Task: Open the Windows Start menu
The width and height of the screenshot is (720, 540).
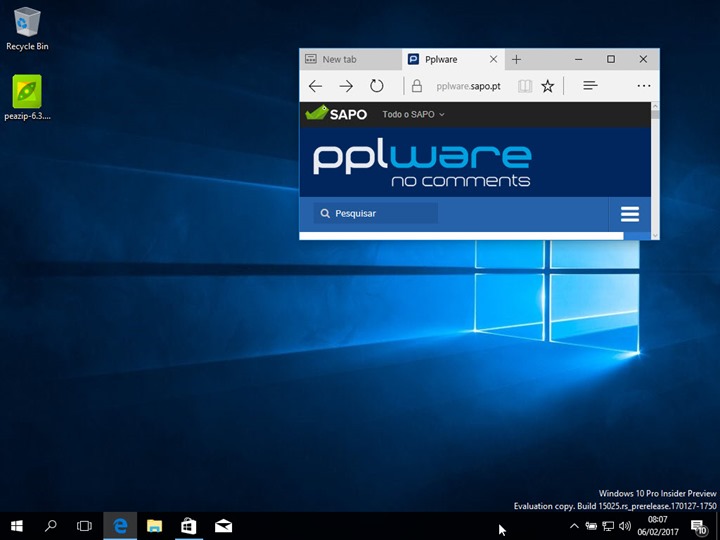Action: pyautogui.click(x=17, y=526)
